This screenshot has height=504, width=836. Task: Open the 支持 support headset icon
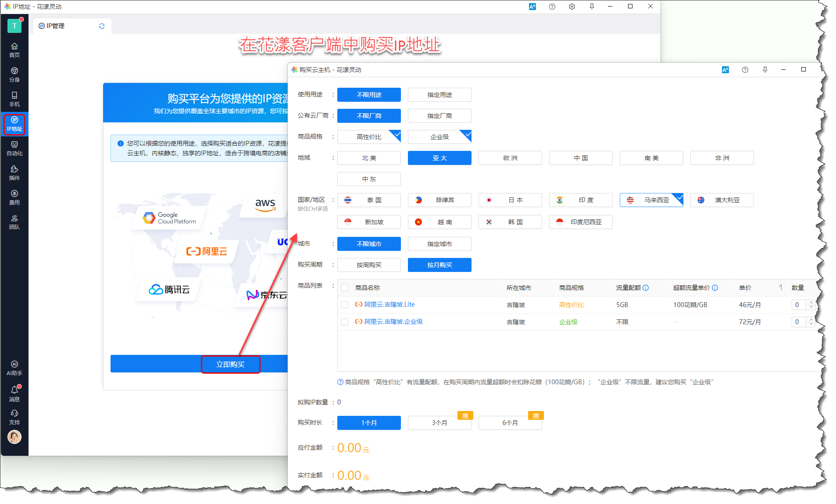(14, 418)
